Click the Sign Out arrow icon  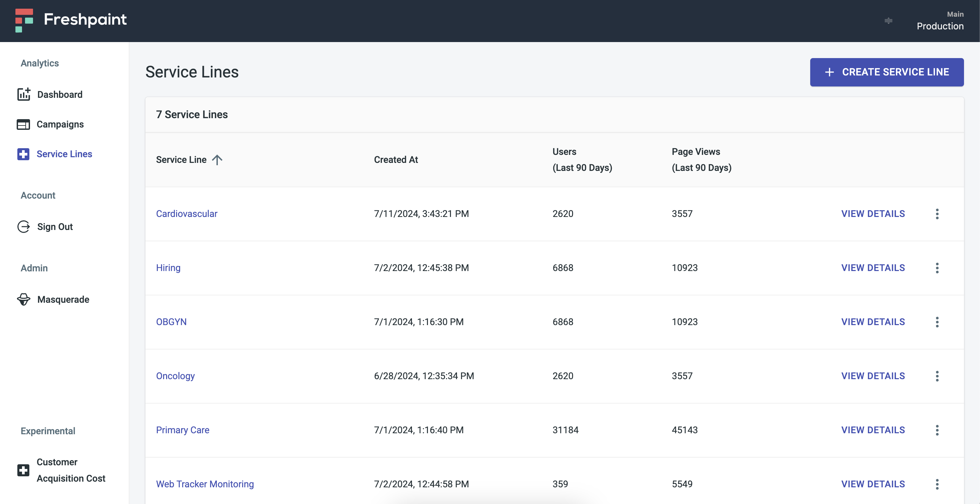point(24,227)
